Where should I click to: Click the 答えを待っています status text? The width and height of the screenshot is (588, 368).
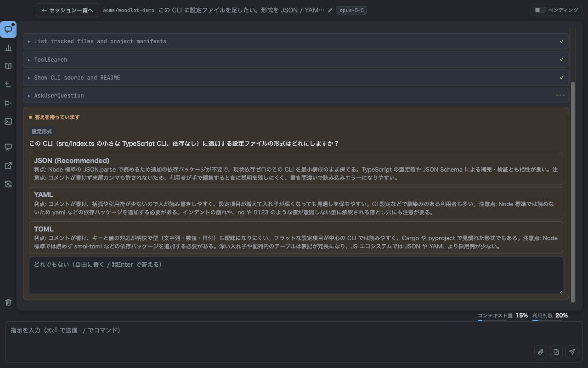[57, 117]
